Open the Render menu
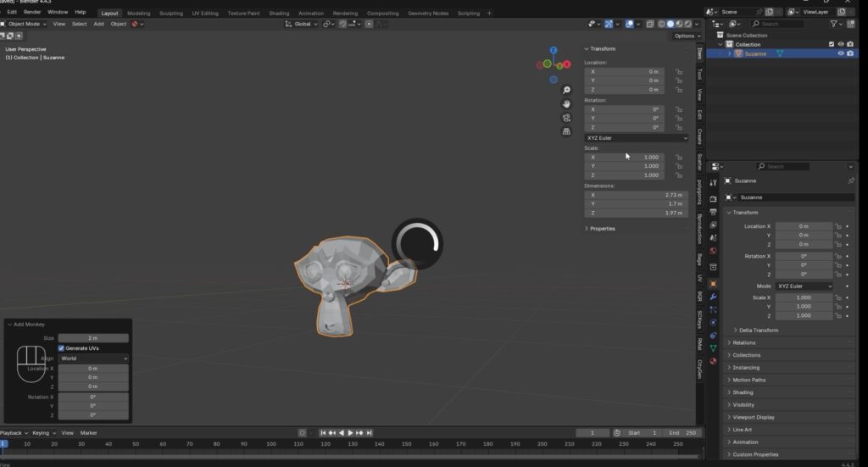 pyautogui.click(x=32, y=12)
